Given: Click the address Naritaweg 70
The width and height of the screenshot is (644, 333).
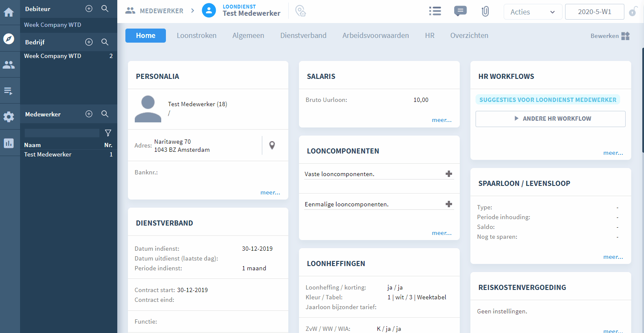Looking at the screenshot, I should coord(173,142).
